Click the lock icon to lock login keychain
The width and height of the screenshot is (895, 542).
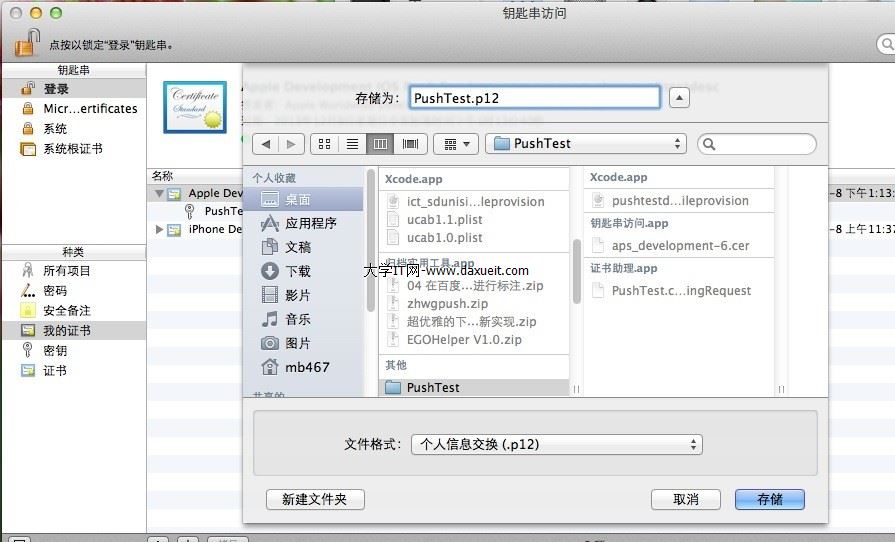(27, 43)
